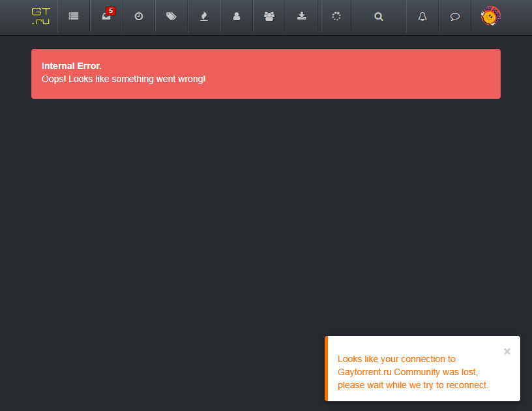The image size is (532, 411).
Task: Open the downloads icon
Action: click(301, 16)
